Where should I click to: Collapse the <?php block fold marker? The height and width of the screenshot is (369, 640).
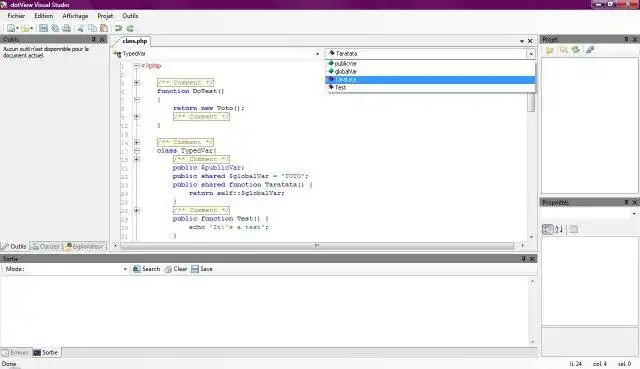click(x=137, y=65)
